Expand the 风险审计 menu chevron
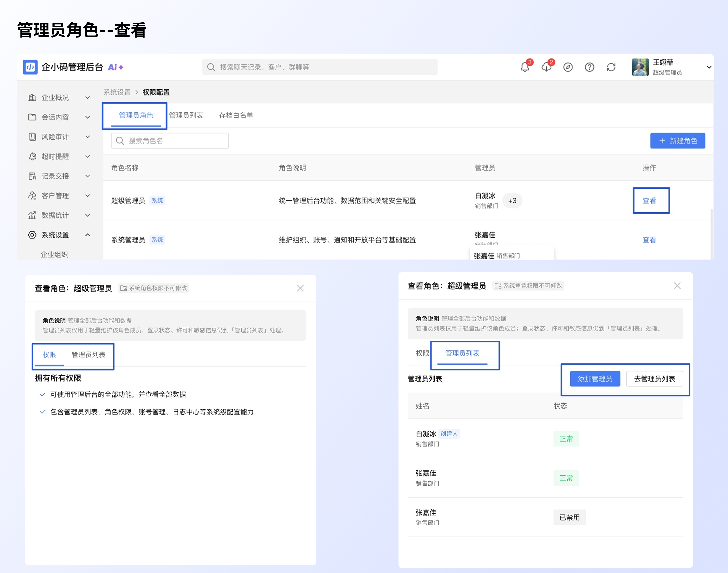The width and height of the screenshot is (728, 573). point(87,137)
